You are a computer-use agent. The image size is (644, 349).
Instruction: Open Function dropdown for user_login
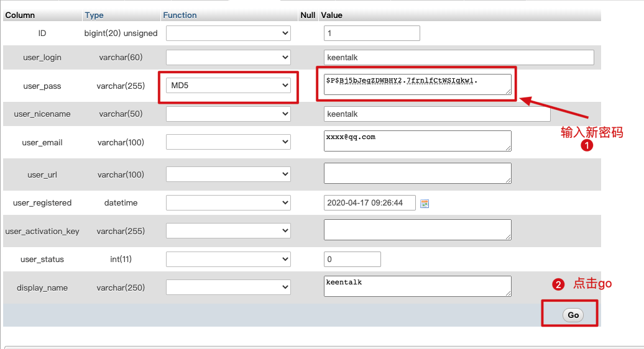228,57
